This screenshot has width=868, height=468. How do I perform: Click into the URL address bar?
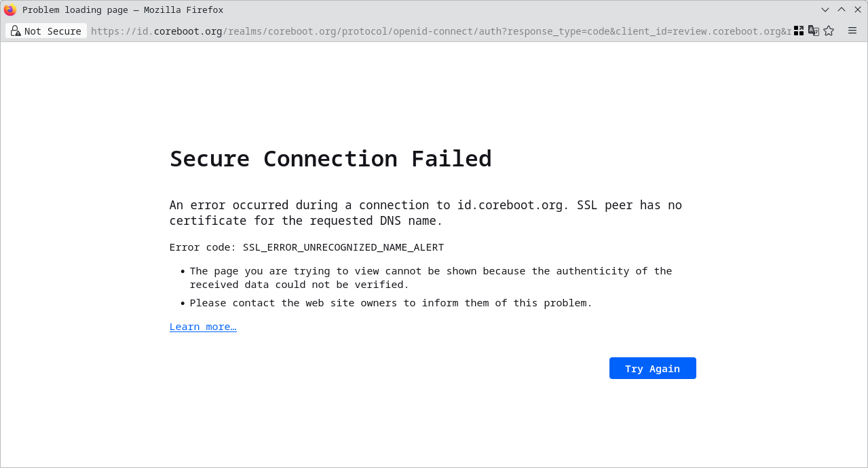(441, 31)
